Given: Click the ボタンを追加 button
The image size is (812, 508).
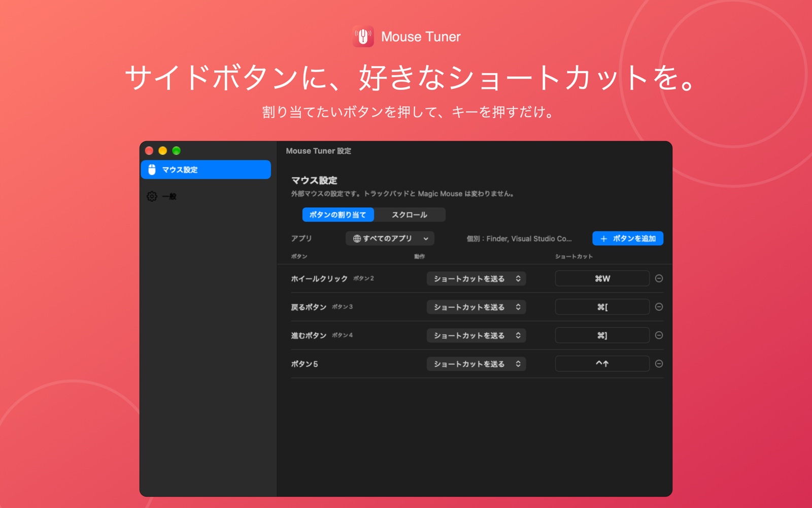Looking at the screenshot, I should (x=628, y=238).
